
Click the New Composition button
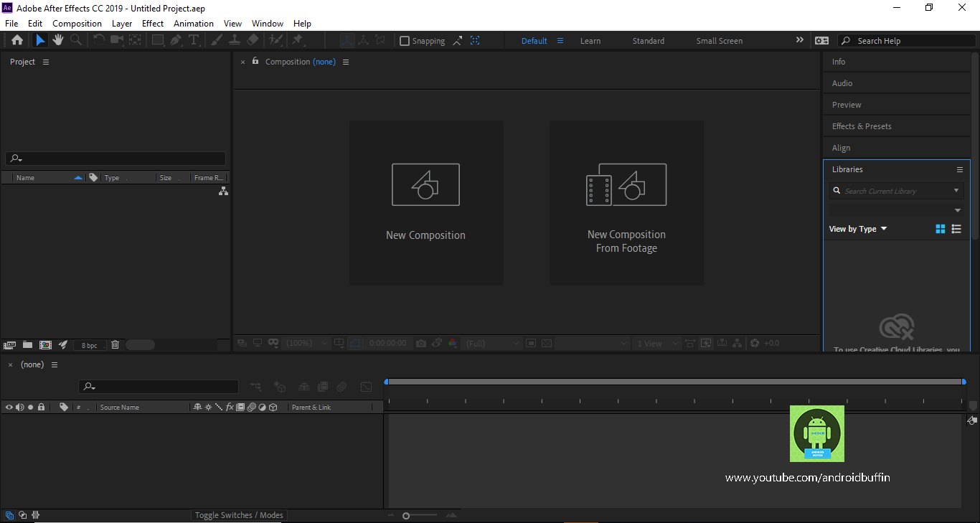[x=425, y=203]
